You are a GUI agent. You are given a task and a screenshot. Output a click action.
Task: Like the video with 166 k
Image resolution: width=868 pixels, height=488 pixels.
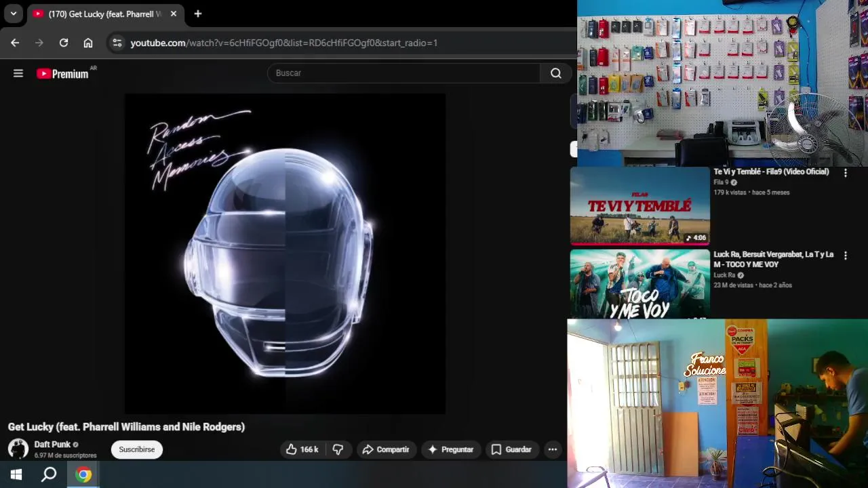[302, 449]
